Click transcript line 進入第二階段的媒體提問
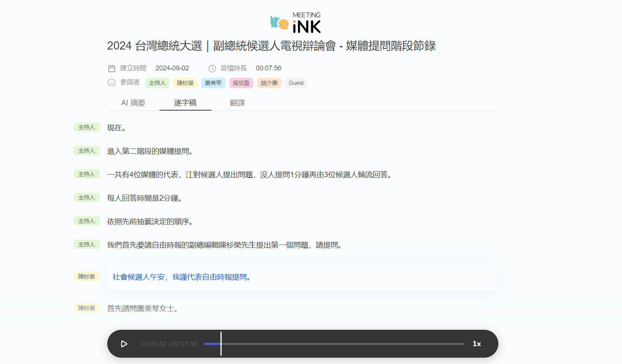Viewport: 622px width, 364px height. click(x=150, y=151)
